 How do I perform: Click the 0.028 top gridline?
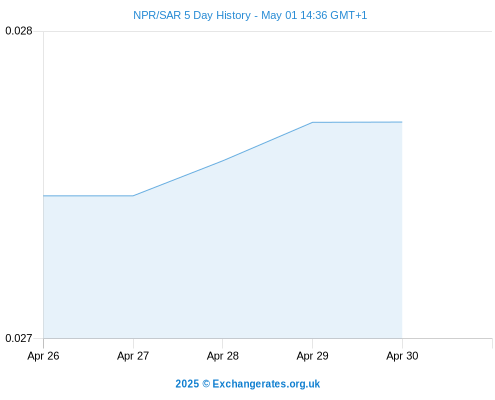tap(268, 32)
